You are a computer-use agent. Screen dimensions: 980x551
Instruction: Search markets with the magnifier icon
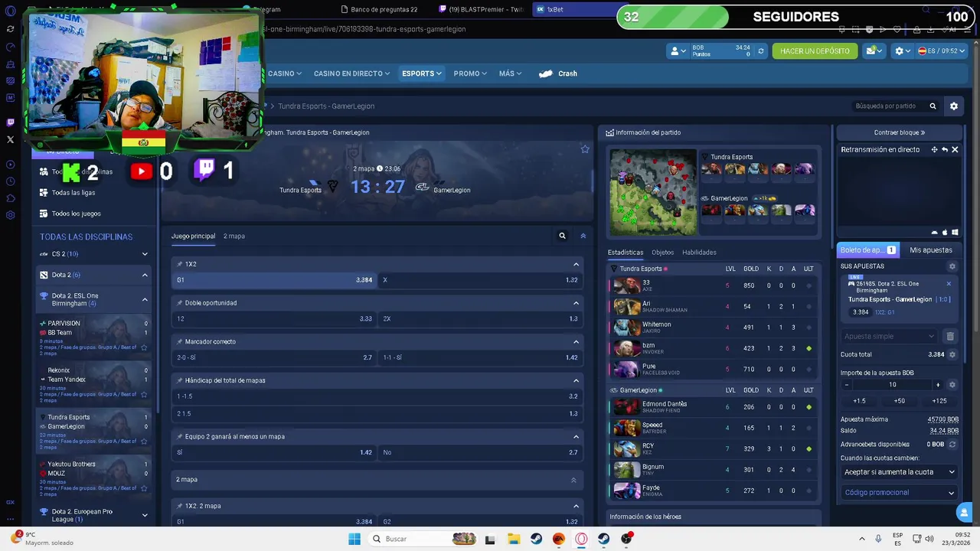tap(562, 236)
